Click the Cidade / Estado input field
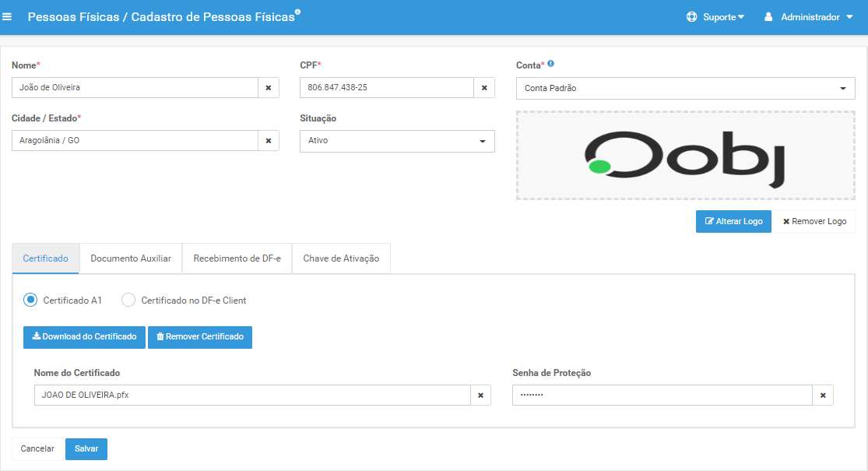Screen dimensions: 868x471 pyautogui.click(x=135, y=141)
